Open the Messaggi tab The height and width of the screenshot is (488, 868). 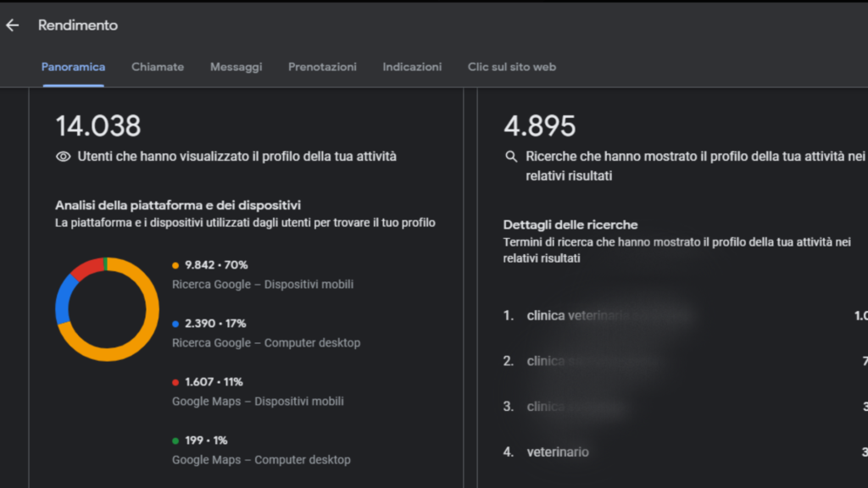coord(236,66)
